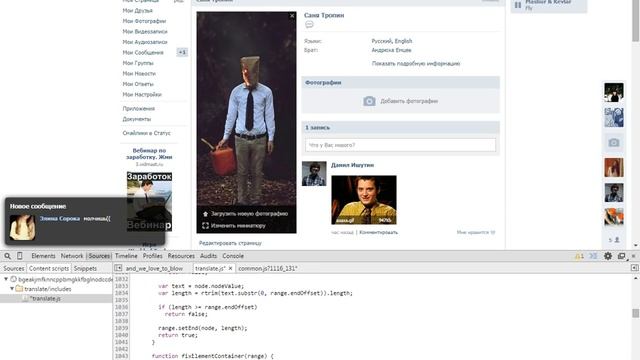Switch to the Profiles panel

153,256
